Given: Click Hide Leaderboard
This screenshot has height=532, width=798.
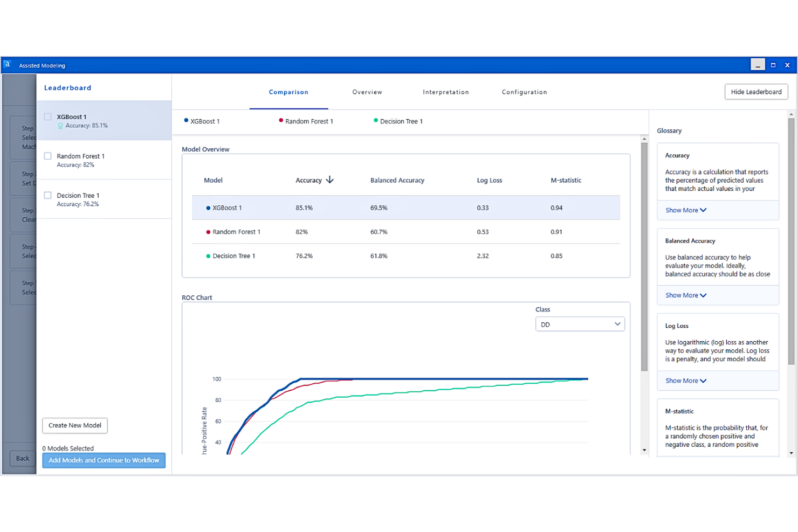Looking at the screenshot, I should (x=756, y=92).
